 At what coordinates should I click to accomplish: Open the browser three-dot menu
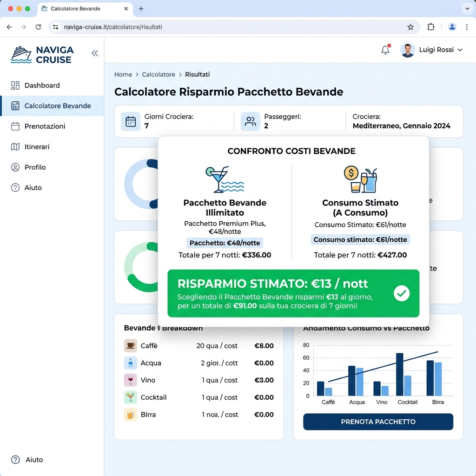(x=467, y=27)
